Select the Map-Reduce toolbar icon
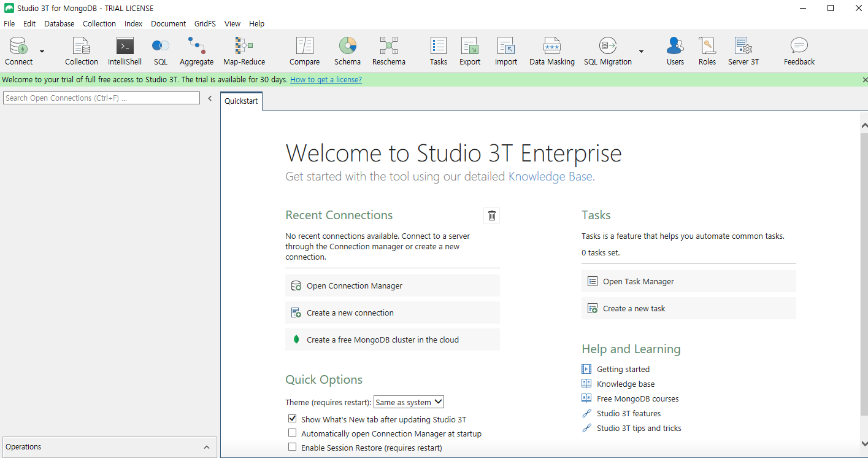 click(x=244, y=51)
